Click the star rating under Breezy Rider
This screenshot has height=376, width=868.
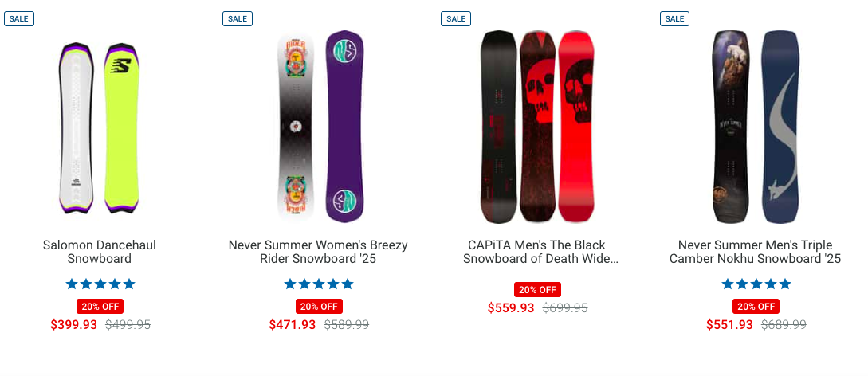click(x=319, y=284)
